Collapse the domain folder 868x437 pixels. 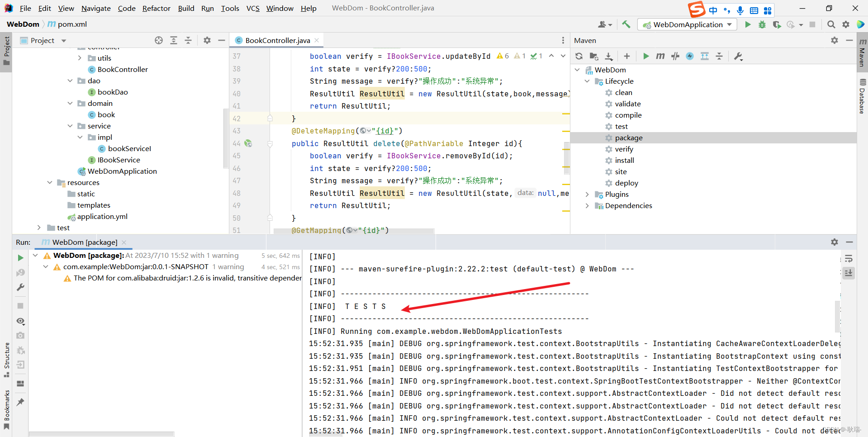pyautogui.click(x=70, y=103)
